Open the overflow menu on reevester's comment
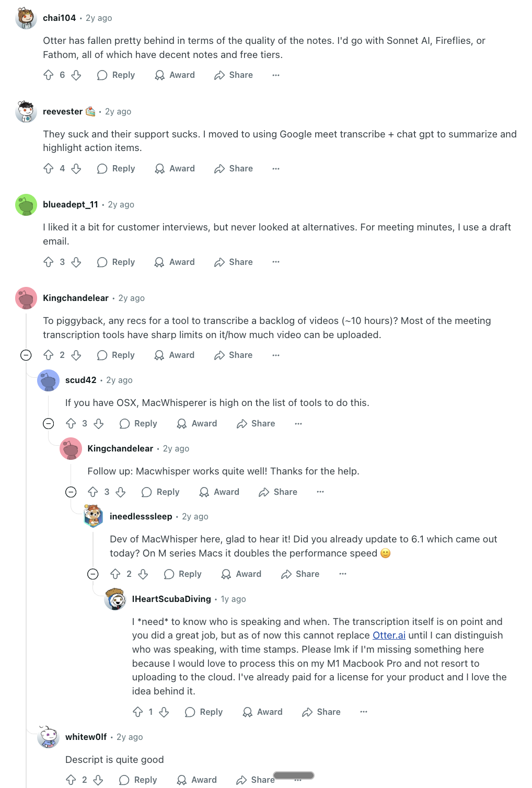Viewport: 532px width, 788px height. [x=276, y=168]
